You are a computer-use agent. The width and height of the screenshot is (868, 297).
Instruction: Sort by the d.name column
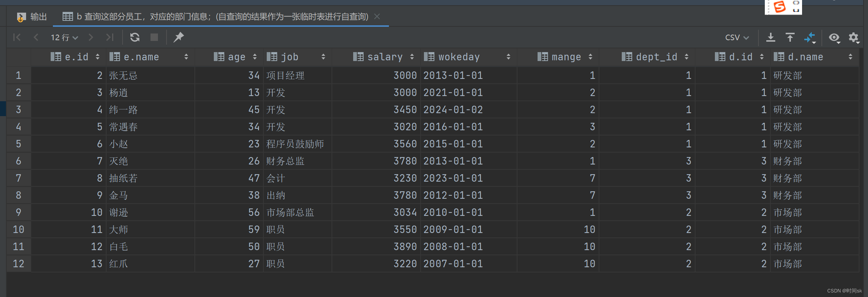850,57
